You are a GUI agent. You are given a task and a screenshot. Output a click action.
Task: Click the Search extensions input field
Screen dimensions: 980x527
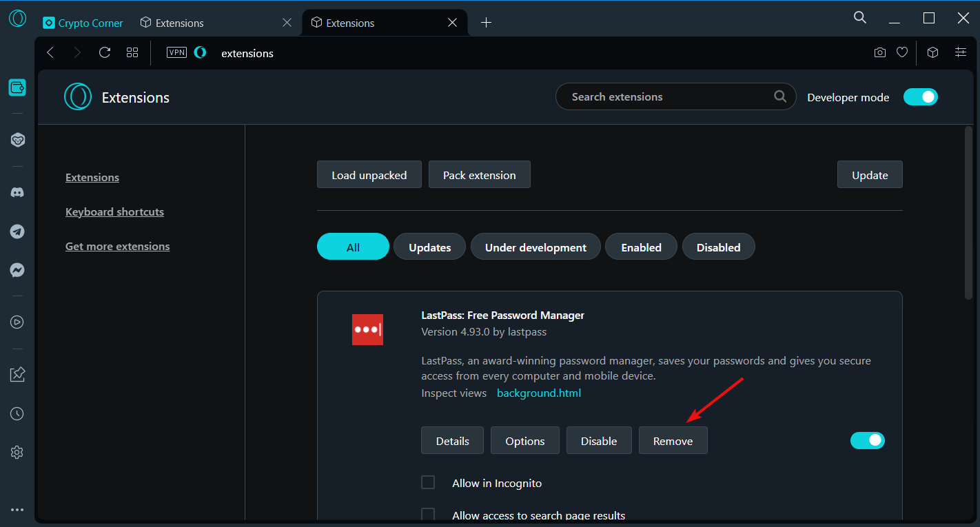click(675, 96)
